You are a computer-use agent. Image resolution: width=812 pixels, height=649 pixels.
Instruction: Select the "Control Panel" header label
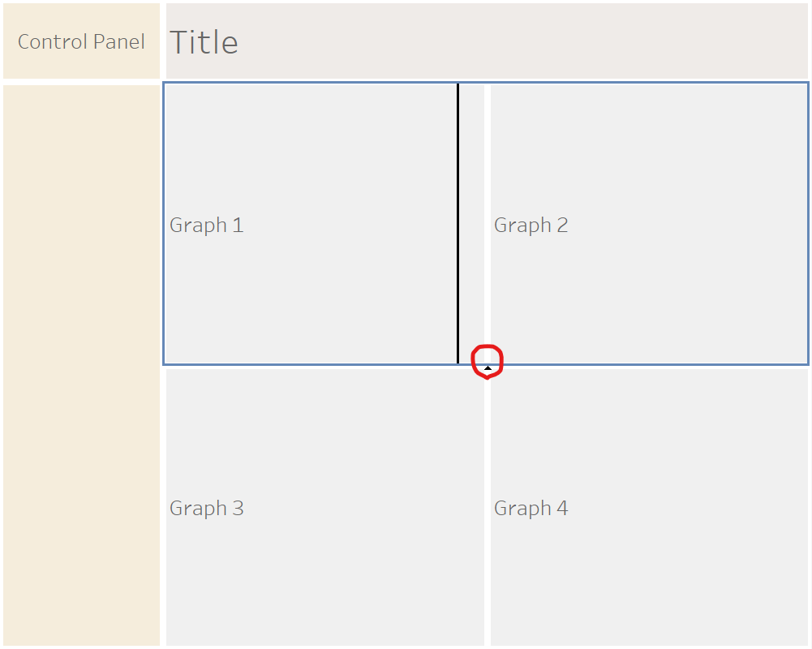coord(81,41)
